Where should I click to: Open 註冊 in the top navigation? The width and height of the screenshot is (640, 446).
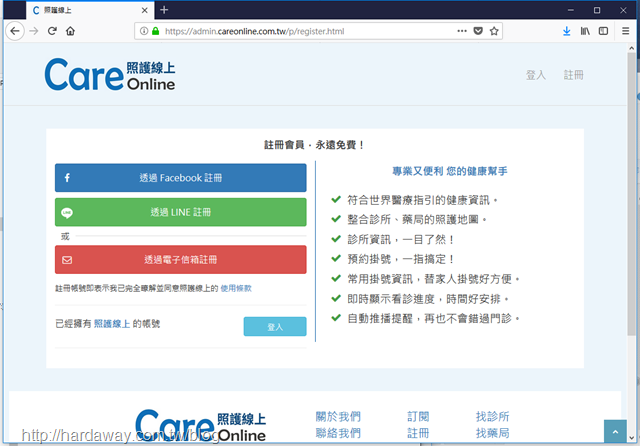(x=573, y=75)
